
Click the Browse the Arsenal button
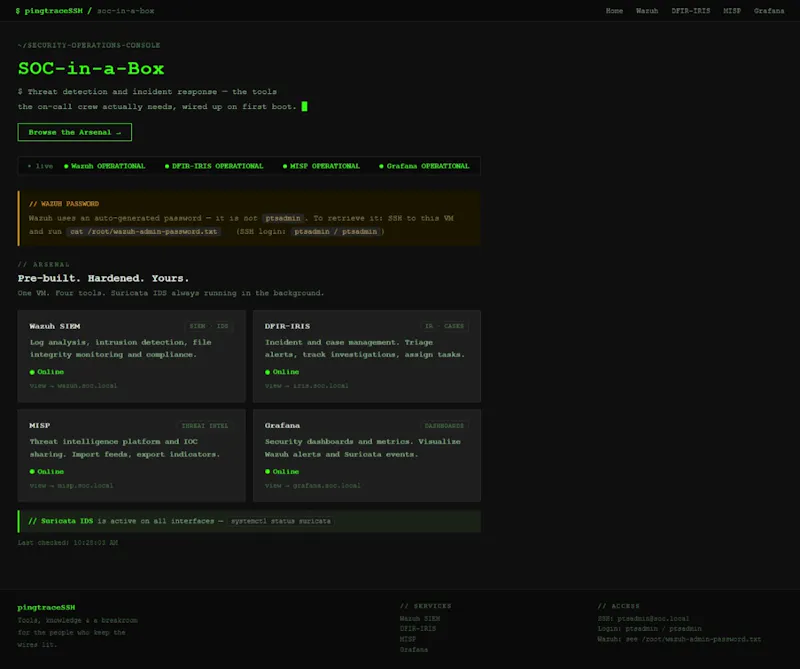point(74,132)
